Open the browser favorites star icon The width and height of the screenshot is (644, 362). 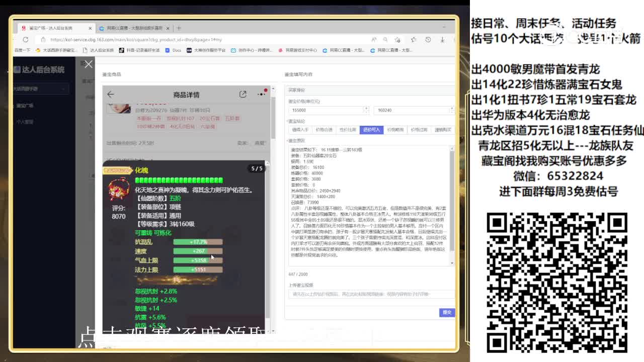[x=414, y=39]
